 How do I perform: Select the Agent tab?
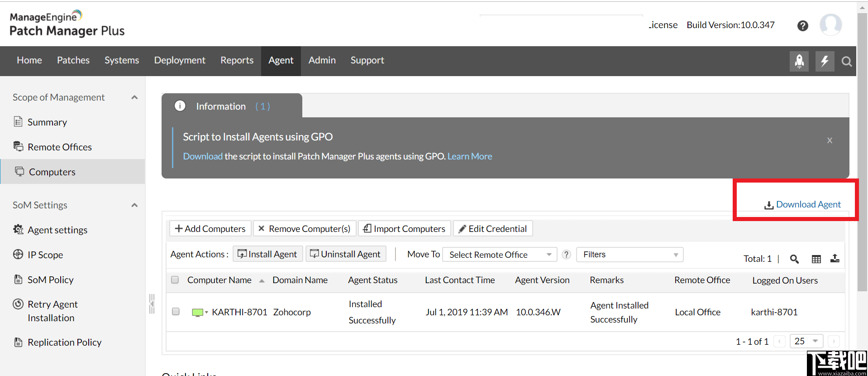coord(281,61)
